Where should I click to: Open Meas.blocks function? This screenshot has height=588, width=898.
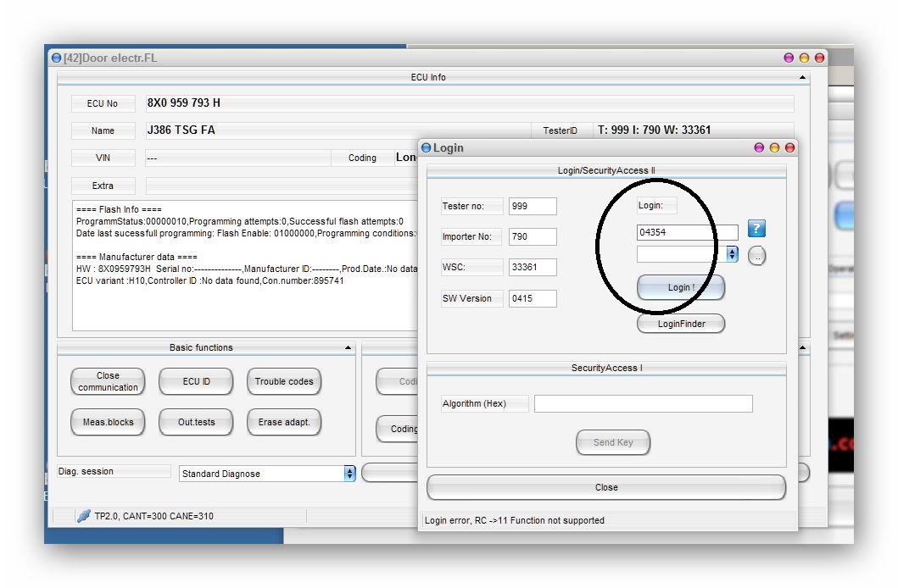108,422
